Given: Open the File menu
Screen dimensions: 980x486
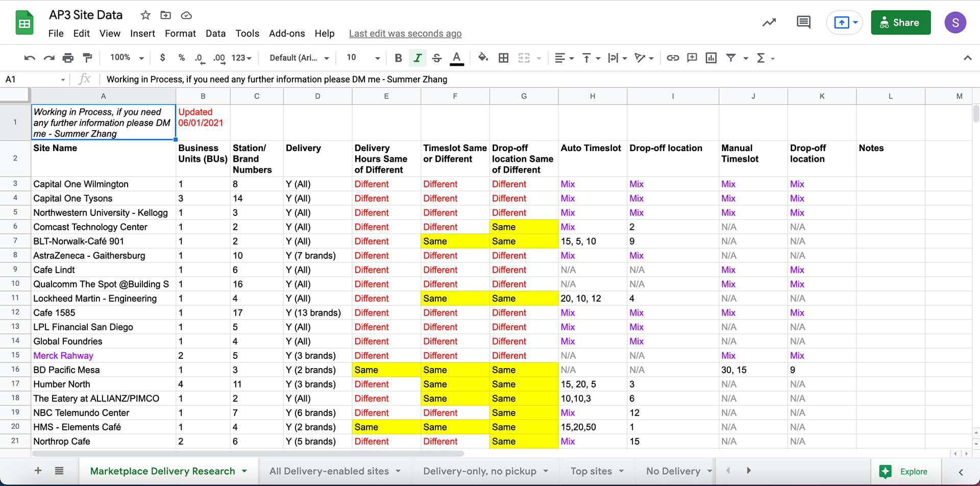Looking at the screenshot, I should [x=56, y=34].
